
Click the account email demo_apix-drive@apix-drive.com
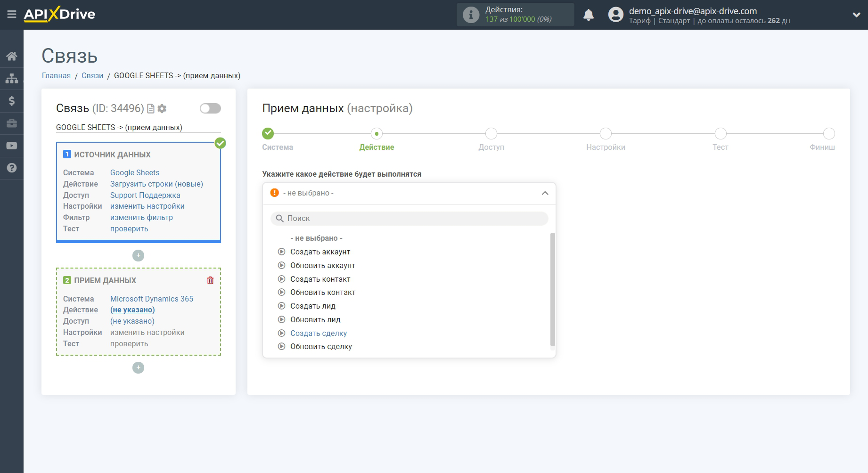pyautogui.click(x=693, y=11)
